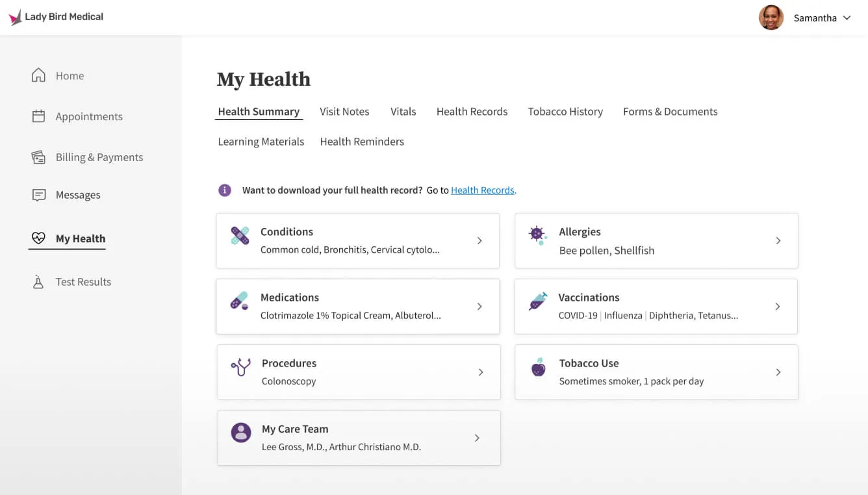This screenshot has height=495, width=868.
Task: Click the Lady Bird Medical logo
Action: point(57,17)
